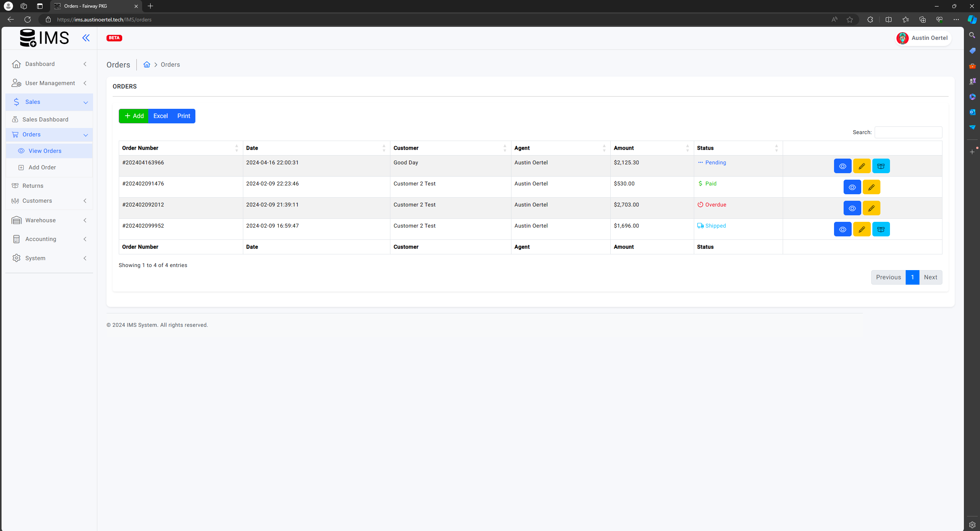980x531 pixels.
Task: Click the yellow edit pencil for order #202402091476
Action: pyautogui.click(x=871, y=187)
